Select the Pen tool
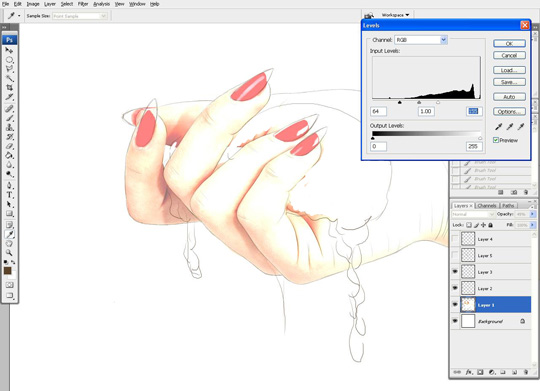Viewport: 540px width, 391px height. click(x=9, y=186)
